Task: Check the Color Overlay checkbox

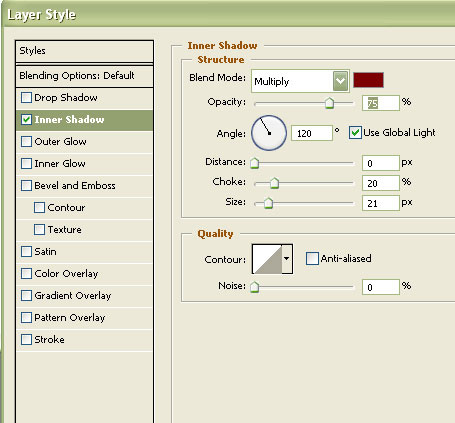Action: (26, 274)
